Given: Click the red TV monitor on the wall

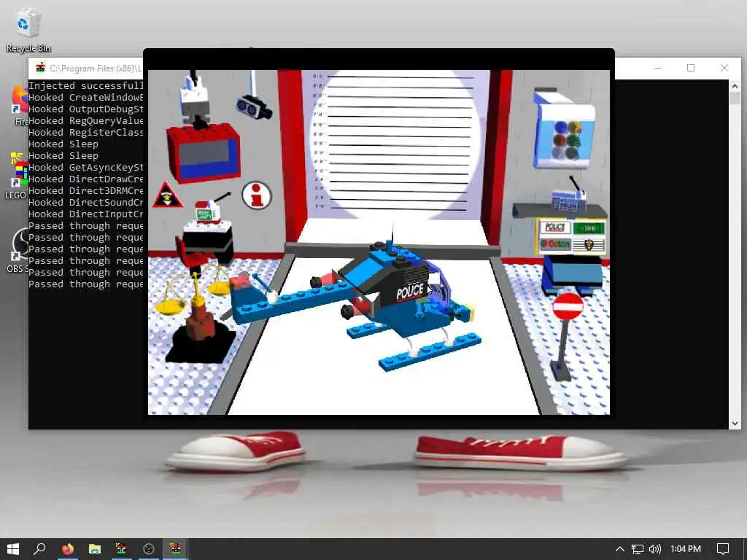Looking at the screenshot, I should pyautogui.click(x=204, y=152).
